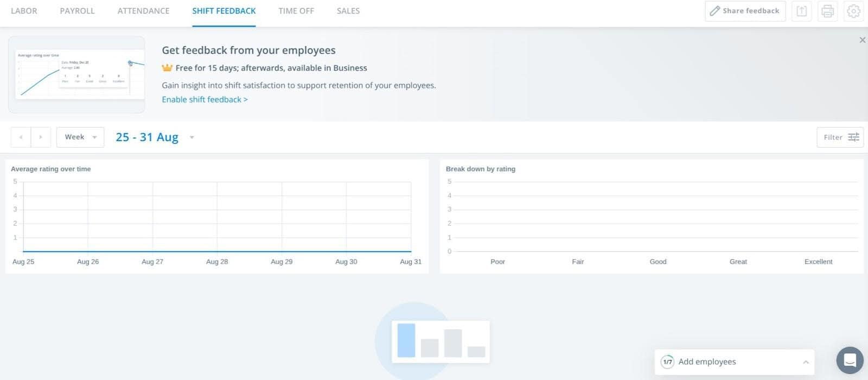Screen dimensions: 868x380
Task: Open settings gear icon
Action: [x=853, y=11]
